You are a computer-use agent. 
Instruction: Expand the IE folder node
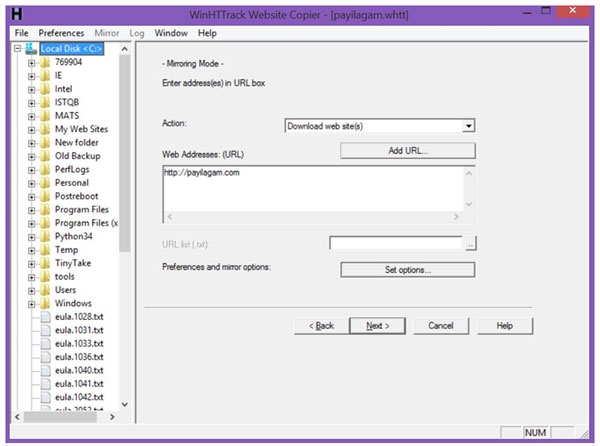click(31, 76)
